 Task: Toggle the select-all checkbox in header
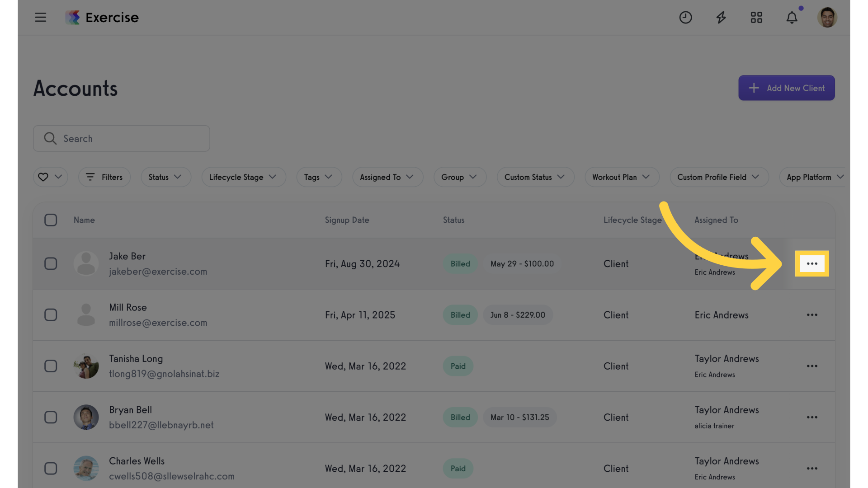point(51,220)
